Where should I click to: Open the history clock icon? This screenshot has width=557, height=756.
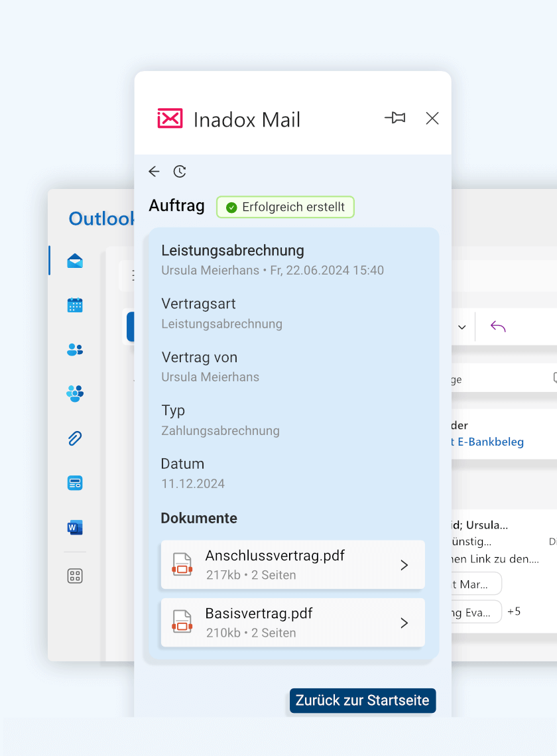click(x=180, y=171)
